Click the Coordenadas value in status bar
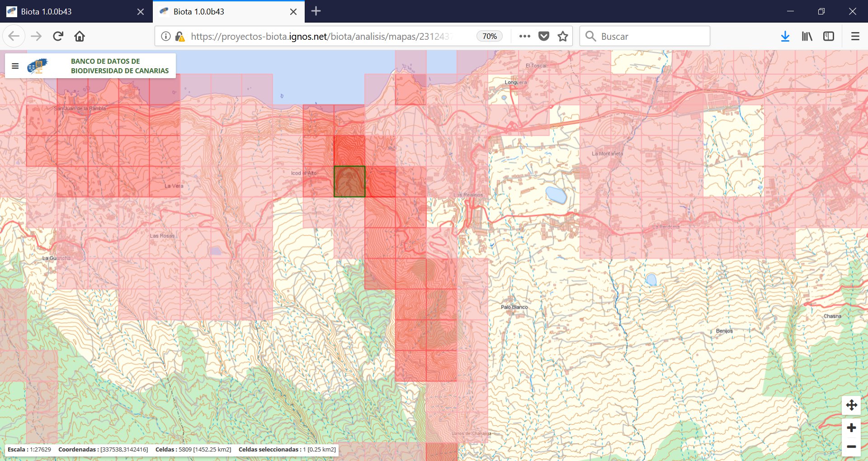The width and height of the screenshot is (868, 461). pos(103,449)
